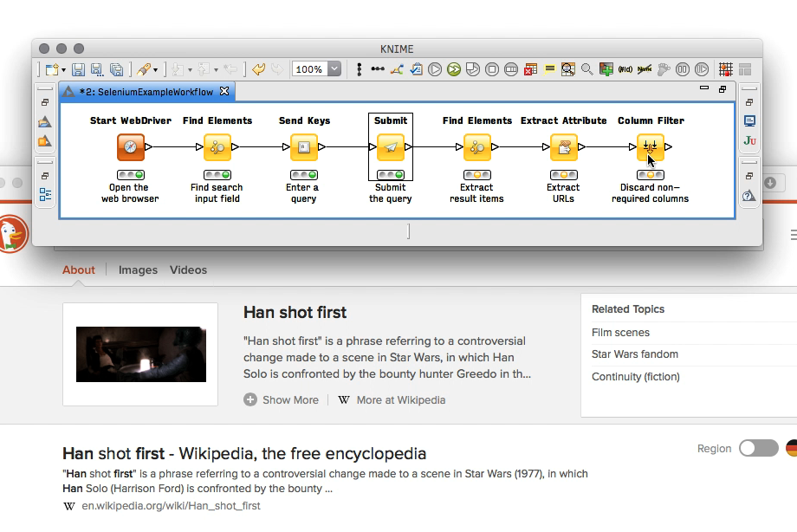797x532 pixels.
Task: Open the 100% zoom dropdown
Action: [334, 69]
